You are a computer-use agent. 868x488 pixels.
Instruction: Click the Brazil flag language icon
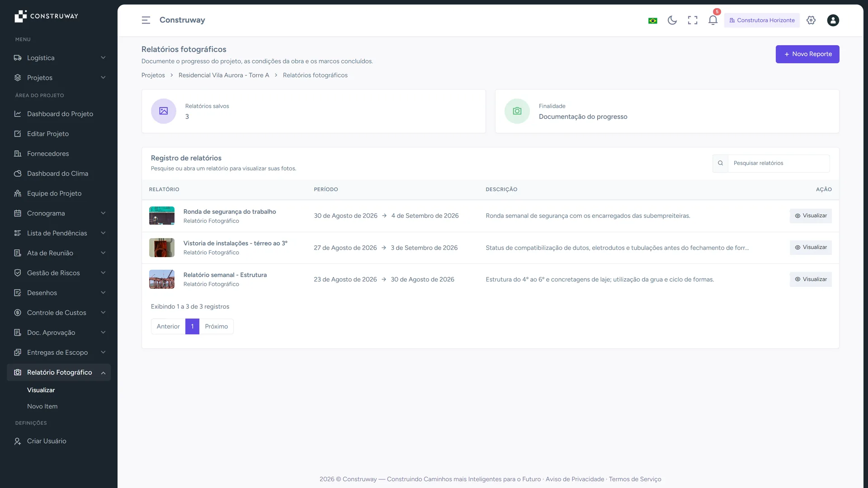(652, 21)
